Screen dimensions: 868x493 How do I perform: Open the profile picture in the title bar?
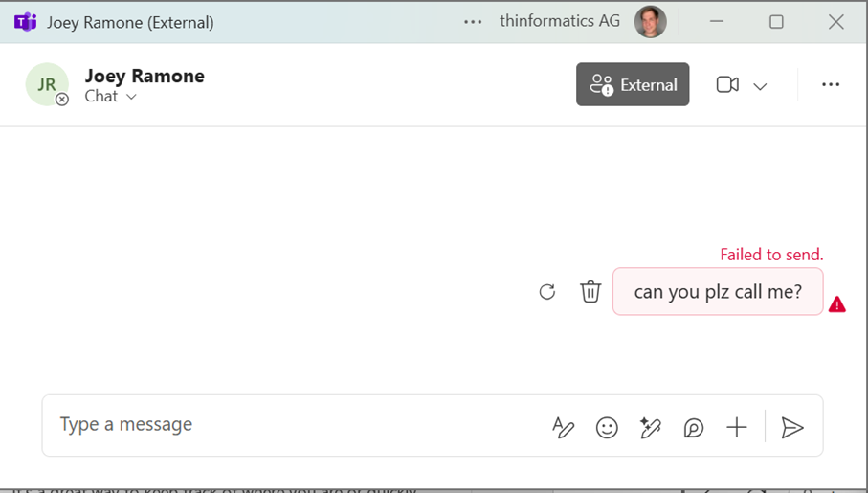pyautogui.click(x=650, y=22)
